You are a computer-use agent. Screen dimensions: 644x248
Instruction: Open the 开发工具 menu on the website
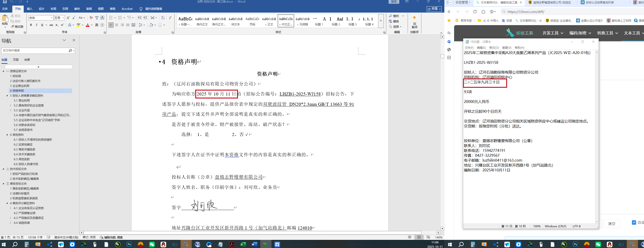coord(553,33)
